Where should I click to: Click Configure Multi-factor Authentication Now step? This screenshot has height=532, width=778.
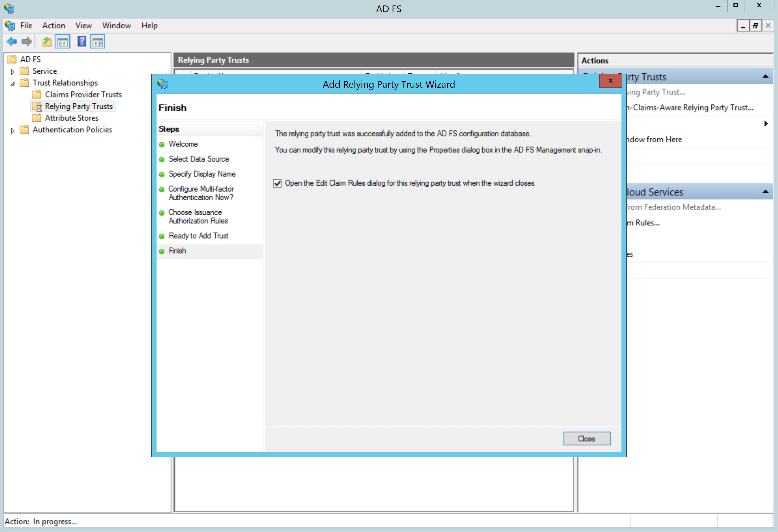201,193
